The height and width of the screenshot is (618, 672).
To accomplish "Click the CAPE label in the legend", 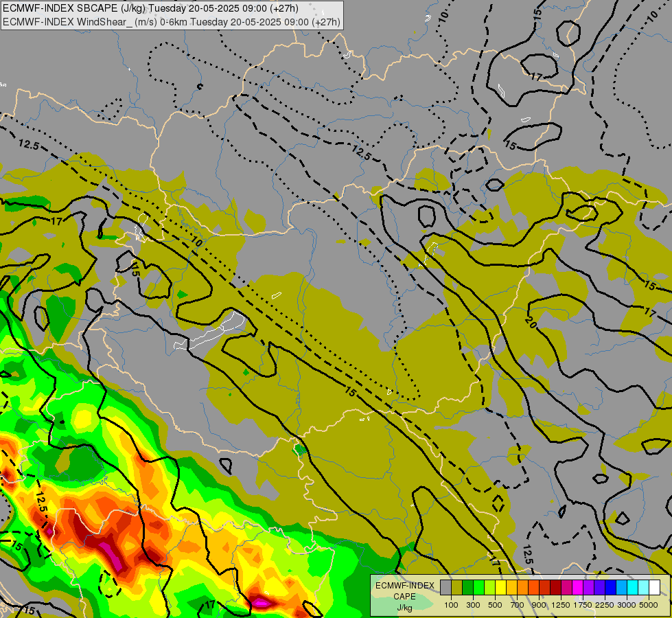I will click(x=404, y=597).
